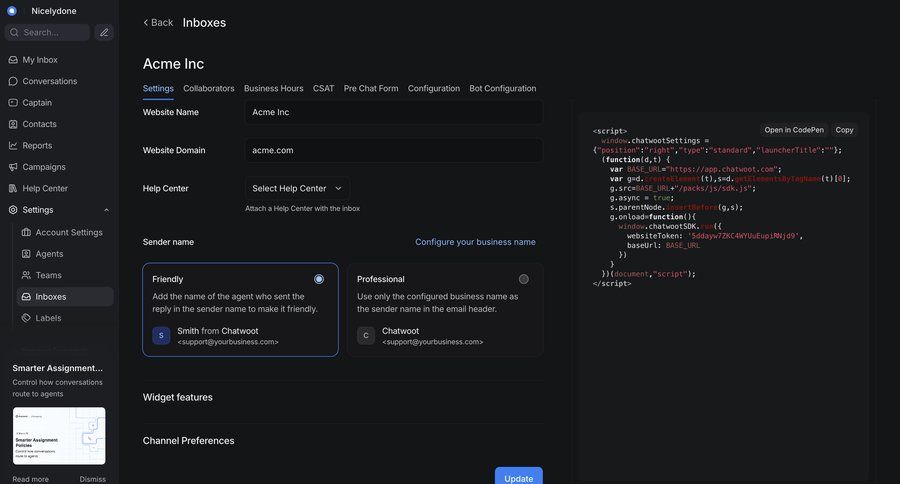Screen dimensions: 900x484
Task: Open the Configuration tab
Action: click(x=433, y=88)
